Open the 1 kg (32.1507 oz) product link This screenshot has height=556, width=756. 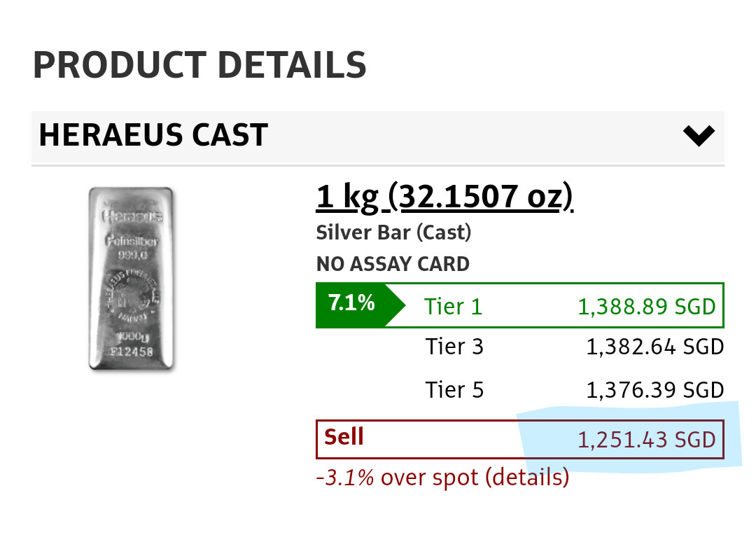point(444,198)
